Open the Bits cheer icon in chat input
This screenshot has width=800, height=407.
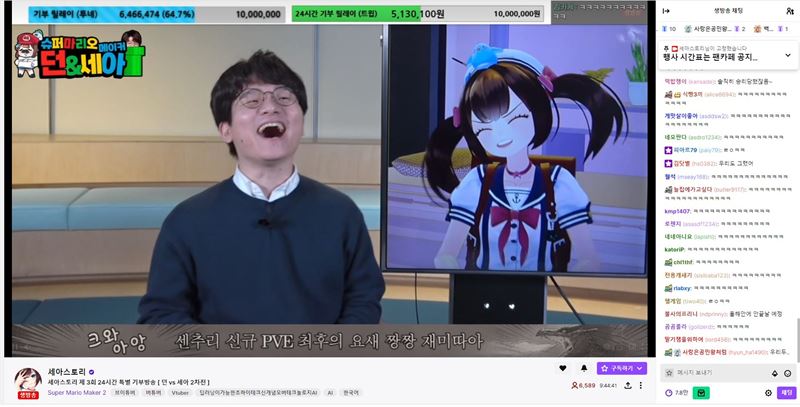[774, 373]
